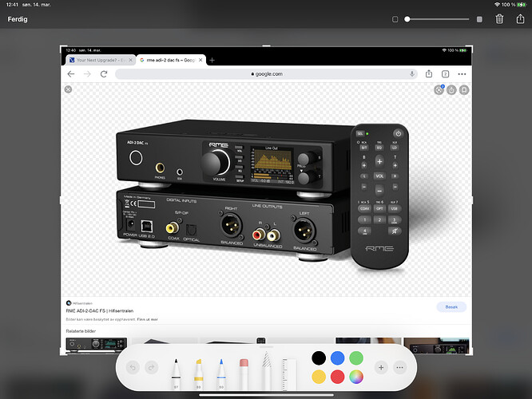This screenshot has width=532, height=399.
Task: Tap the filled square icon right of slider
Action: [479, 19]
